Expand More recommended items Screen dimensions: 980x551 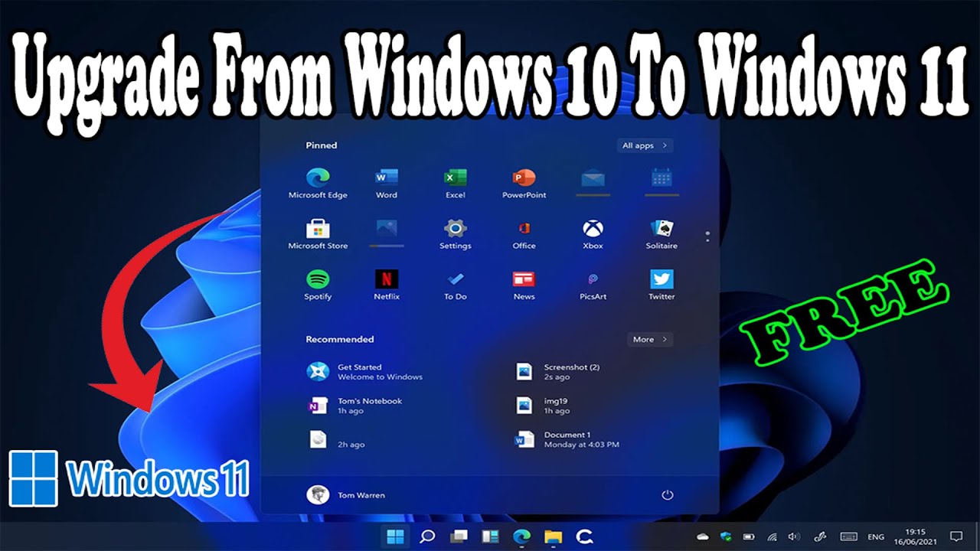click(x=649, y=339)
